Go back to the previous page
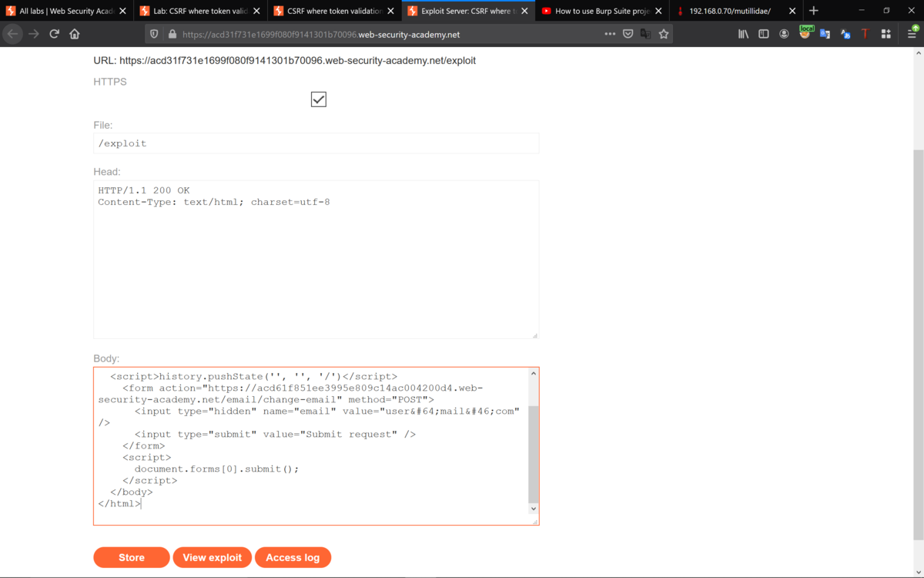Screen dimensions: 924x578 coord(12,34)
